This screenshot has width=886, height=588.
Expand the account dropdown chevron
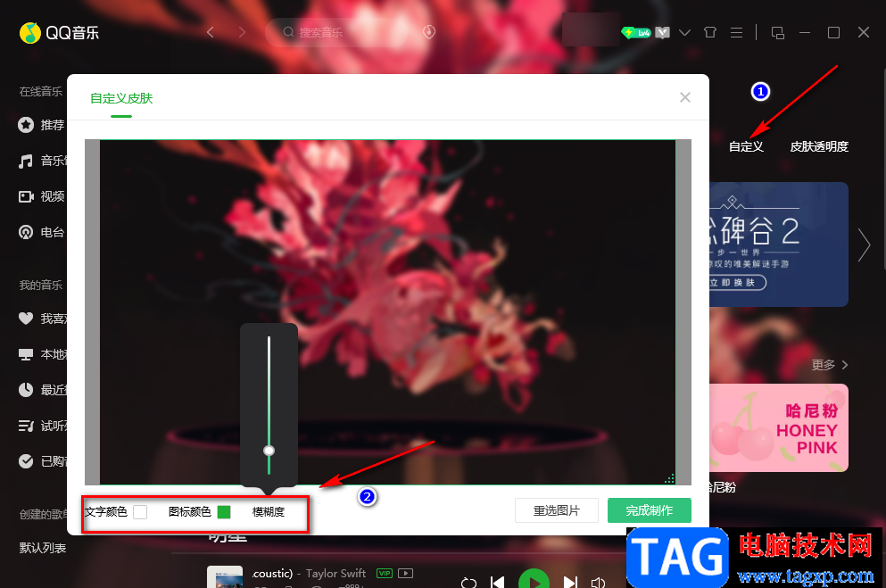685,33
